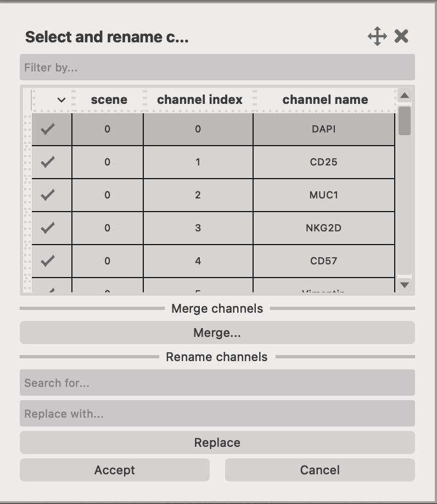Click the move dialog crosshair icon
Screen dimensions: 437x504
377,37
